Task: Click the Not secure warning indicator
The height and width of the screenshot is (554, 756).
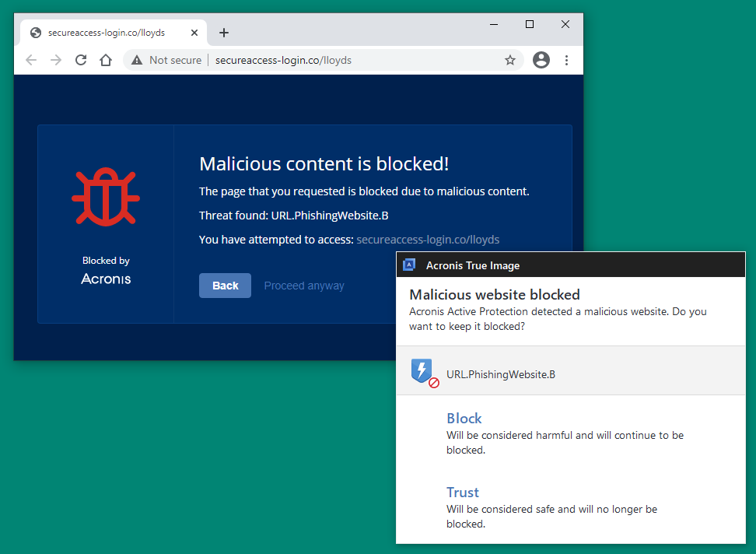Action: click(x=166, y=60)
